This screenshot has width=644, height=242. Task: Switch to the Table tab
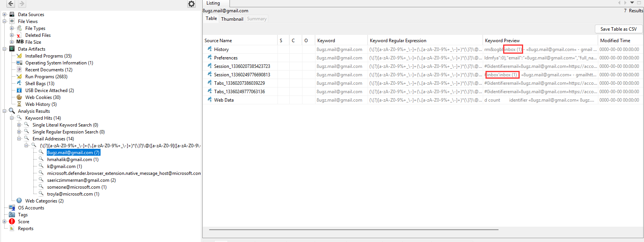click(211, 18)
